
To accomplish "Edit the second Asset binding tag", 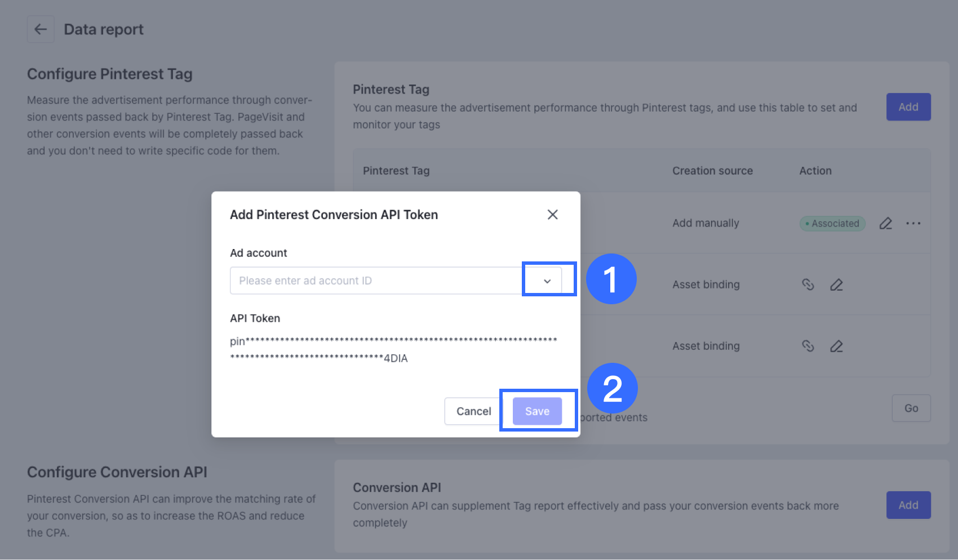I will 836,346.
